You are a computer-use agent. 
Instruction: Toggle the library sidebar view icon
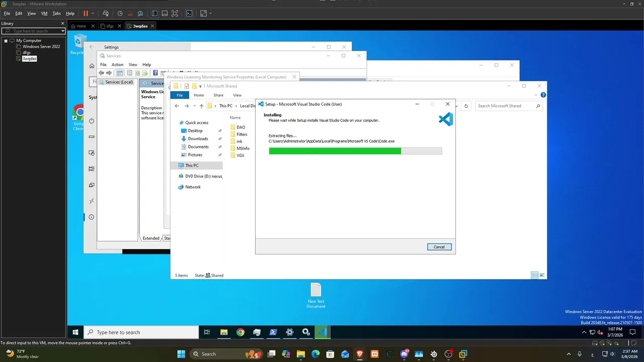(x=154, y=14)
